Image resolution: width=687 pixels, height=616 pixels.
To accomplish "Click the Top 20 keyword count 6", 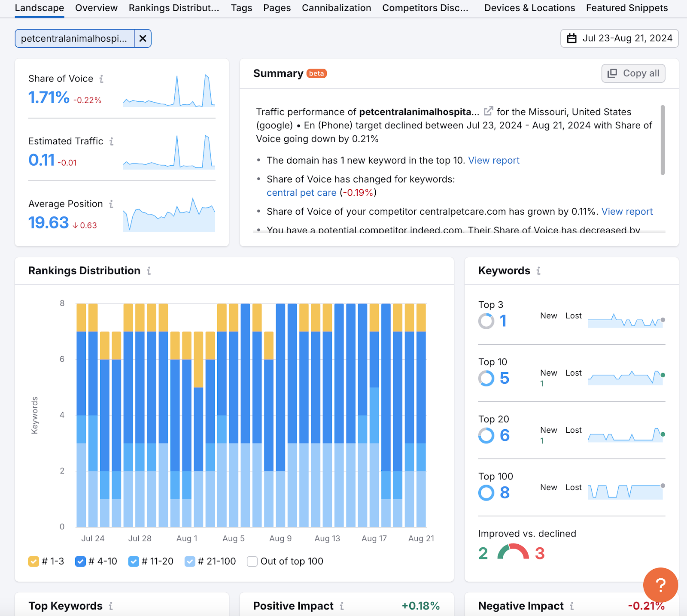I will (x=505, y=435).
